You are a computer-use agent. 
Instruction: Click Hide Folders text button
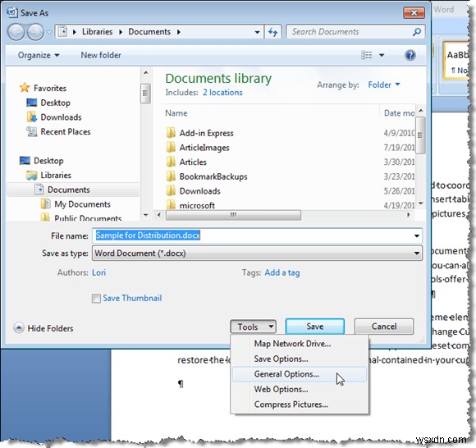[x=50, y=328]
